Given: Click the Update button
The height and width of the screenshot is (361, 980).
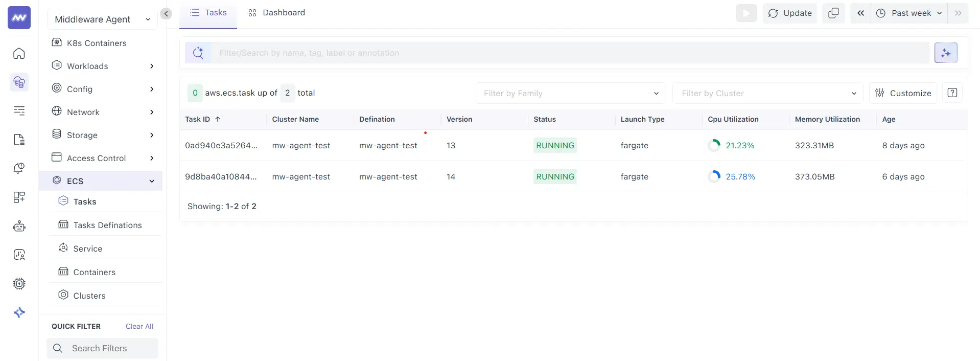Looking at the screenshot, I should 789,13.
